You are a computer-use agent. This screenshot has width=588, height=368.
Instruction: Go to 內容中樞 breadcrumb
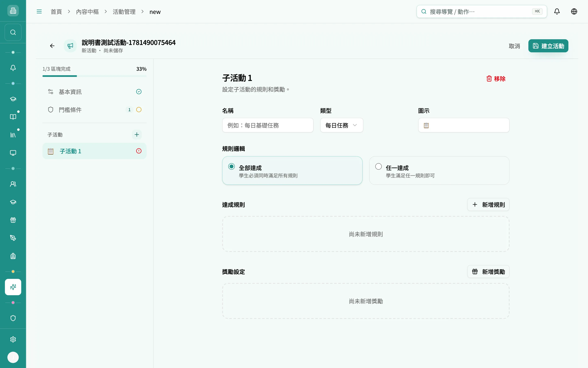pyautogui.click(x=87, y=12)
